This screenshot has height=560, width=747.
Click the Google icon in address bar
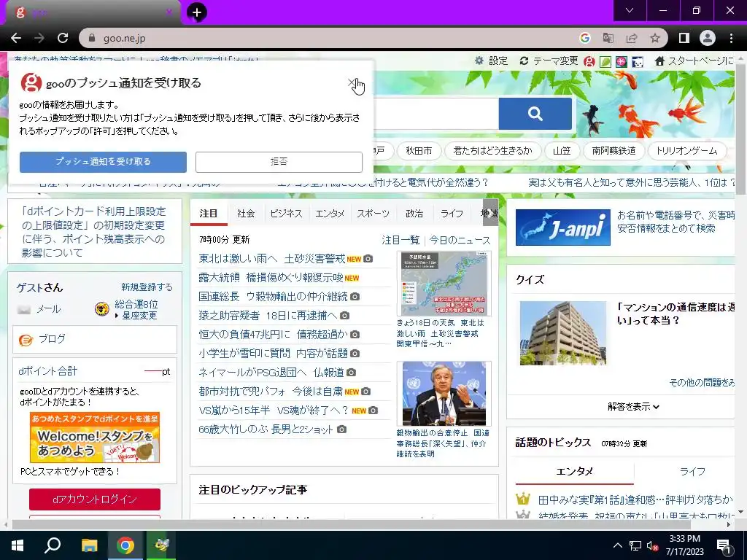pos(584,38)
